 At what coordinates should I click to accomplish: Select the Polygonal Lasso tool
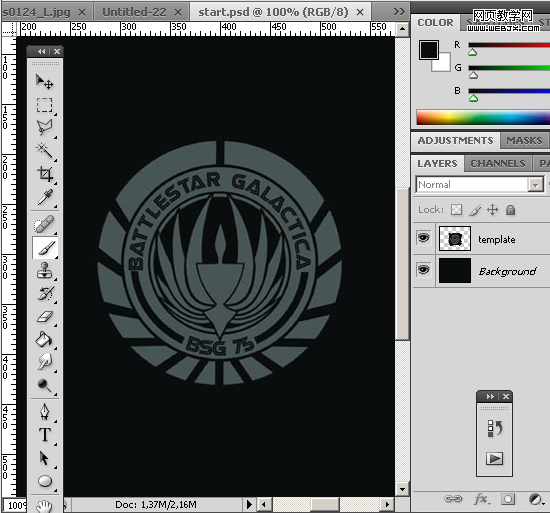pos(45,128)
